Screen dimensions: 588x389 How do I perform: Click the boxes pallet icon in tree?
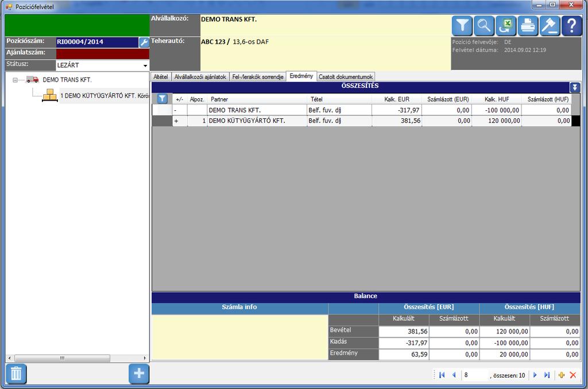50,95
